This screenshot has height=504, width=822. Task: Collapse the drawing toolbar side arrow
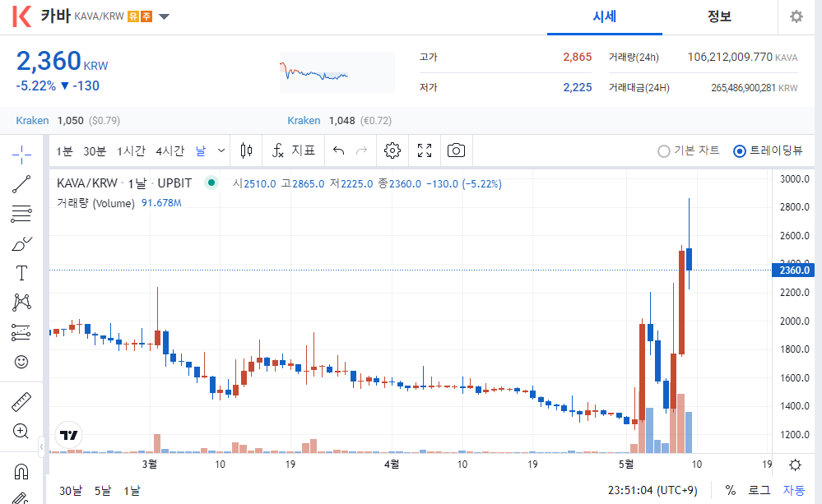(41, 447)
